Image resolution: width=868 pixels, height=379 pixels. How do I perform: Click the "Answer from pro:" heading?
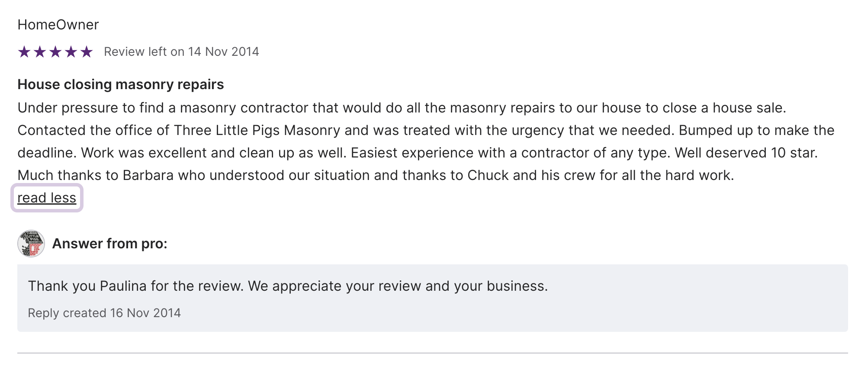tap(109, 244)
